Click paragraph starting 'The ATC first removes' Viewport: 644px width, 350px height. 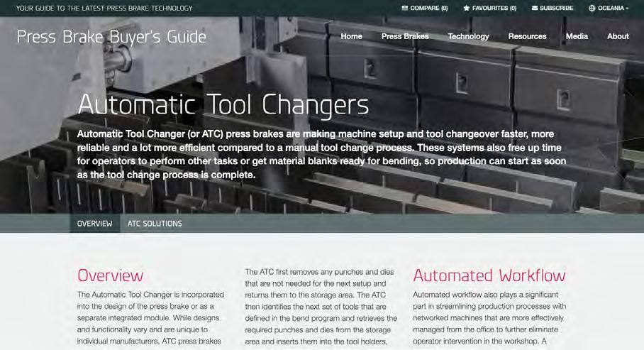point(321,307)
